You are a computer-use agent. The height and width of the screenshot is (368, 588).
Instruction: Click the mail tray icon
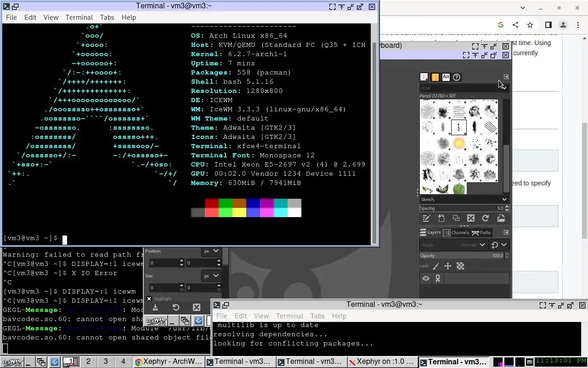(x=529, y=362)
